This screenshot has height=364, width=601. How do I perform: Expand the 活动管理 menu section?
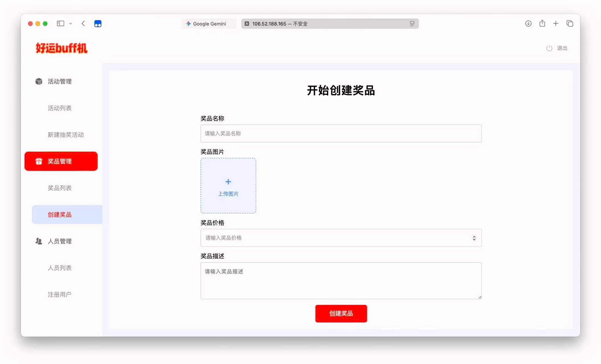(60, 82)
